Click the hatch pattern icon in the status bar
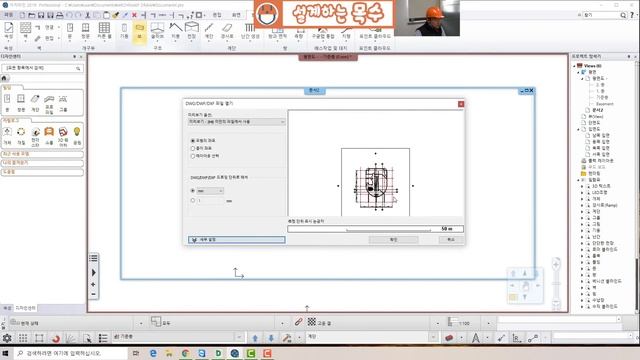This screenshot has height=360, width=640. click(x=312, y=322)
